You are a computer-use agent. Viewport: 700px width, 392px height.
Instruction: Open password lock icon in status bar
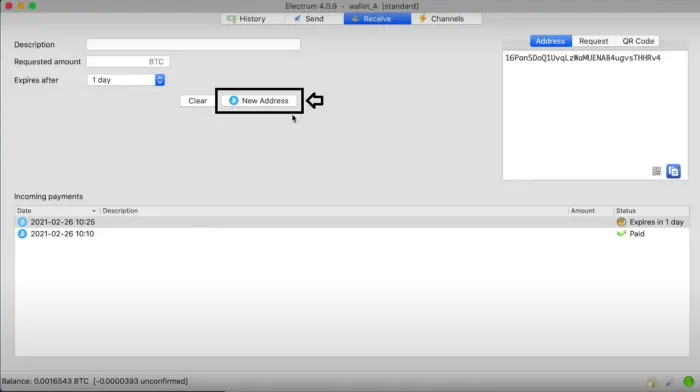tap(652, 382)
